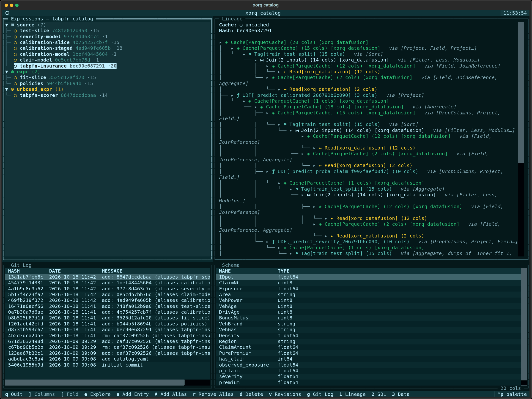The height and width of the screenshot is (399, 532).
Task: Click the Schema panel vertical scrollbar
Action: tap(524, 324)
